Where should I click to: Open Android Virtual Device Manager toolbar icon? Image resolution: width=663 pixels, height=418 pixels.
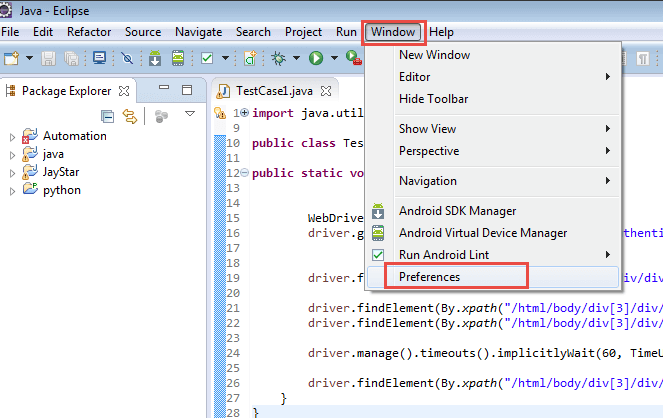(178, 58)
